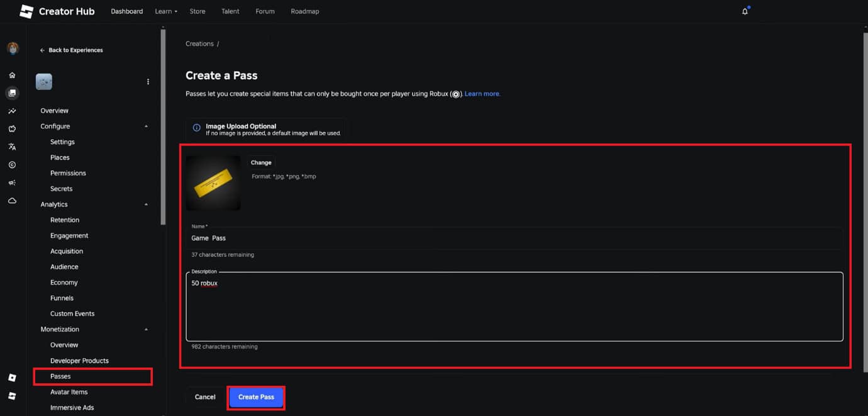Open the Learn dropdown in top bar
Screen dimensions: 868x416
coord(166,11)
